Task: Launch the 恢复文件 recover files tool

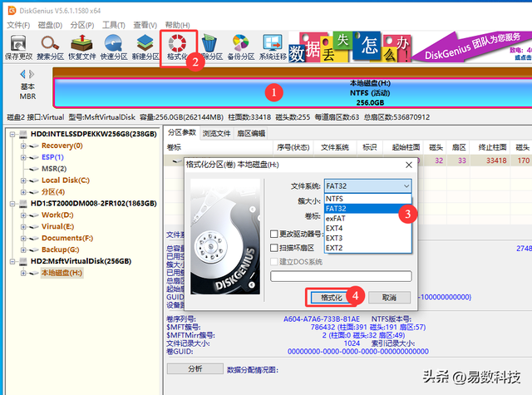Action: point(82,47)
